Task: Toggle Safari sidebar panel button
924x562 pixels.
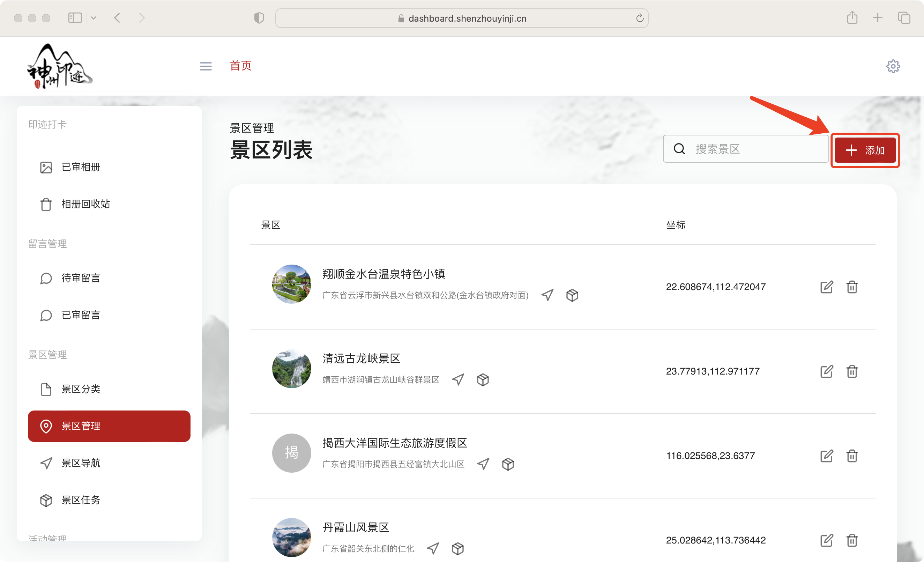Action: [75, 18]
